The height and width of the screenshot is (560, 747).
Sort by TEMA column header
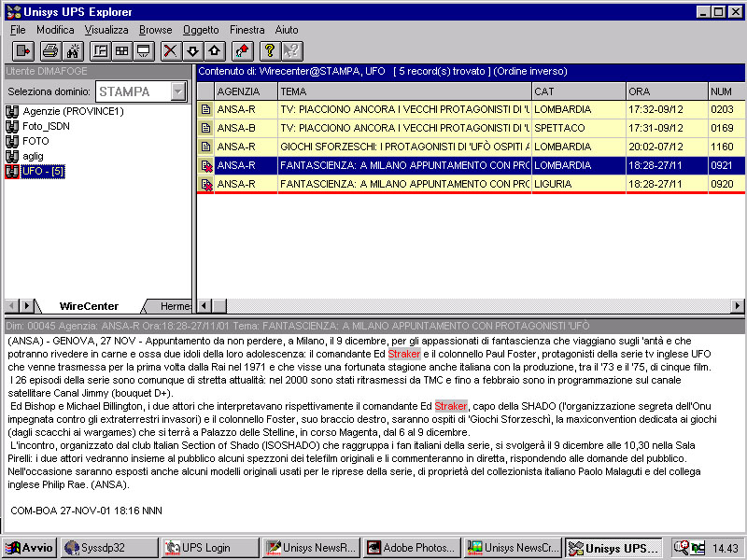(404, 91)
